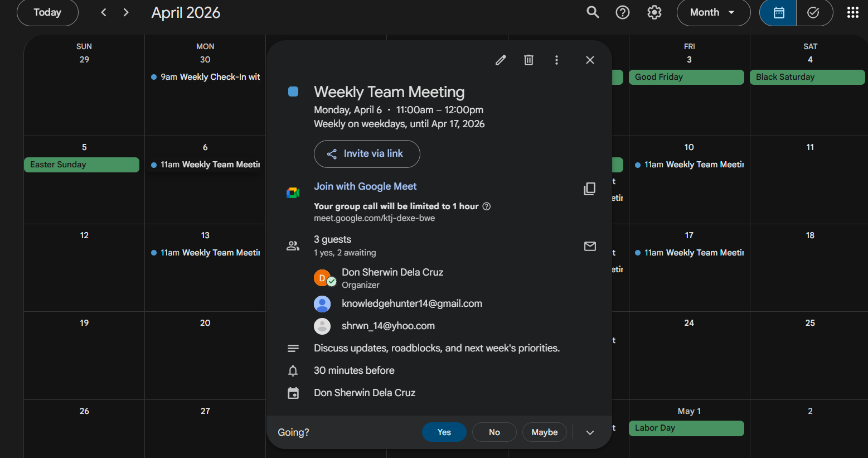Screen dimensions: 868x458
Task: Click the pencil icon to edit event
Action: 501,60
